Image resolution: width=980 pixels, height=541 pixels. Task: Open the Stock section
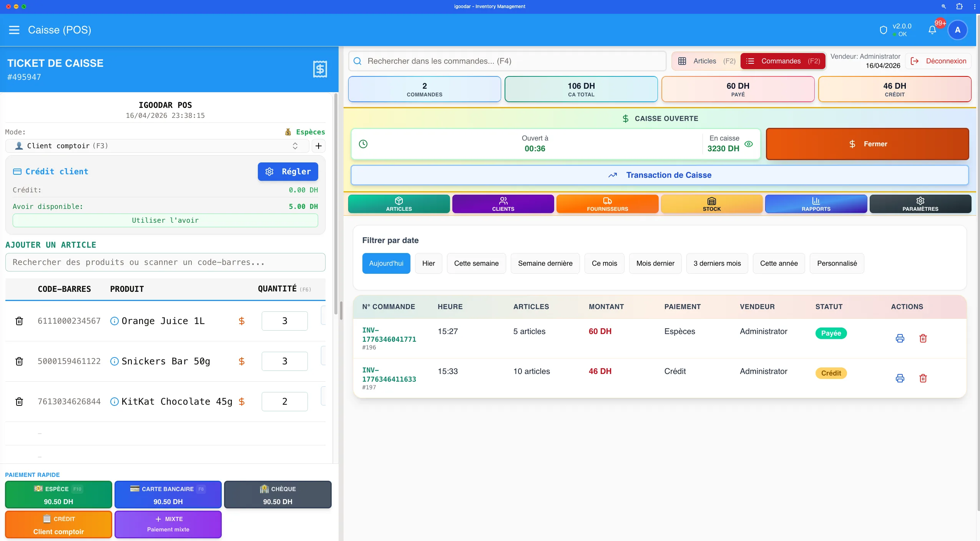coord(711,204)
